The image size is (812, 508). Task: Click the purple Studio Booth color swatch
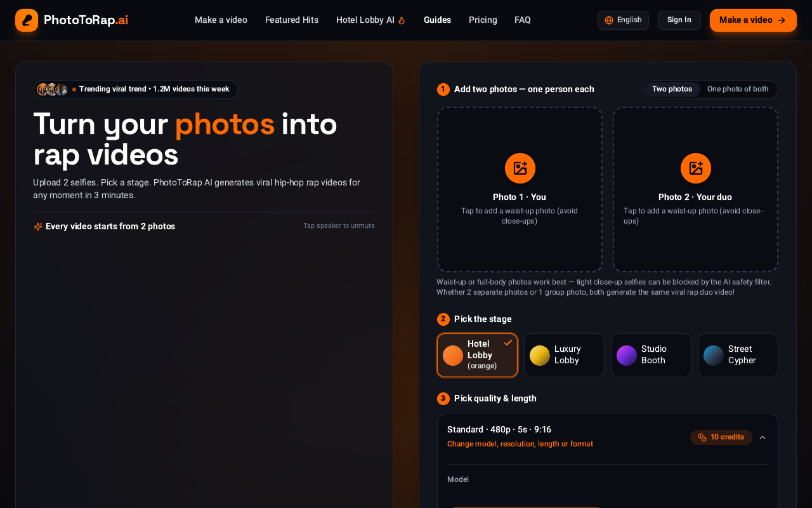pyautogui.click(x=627, y=356)
